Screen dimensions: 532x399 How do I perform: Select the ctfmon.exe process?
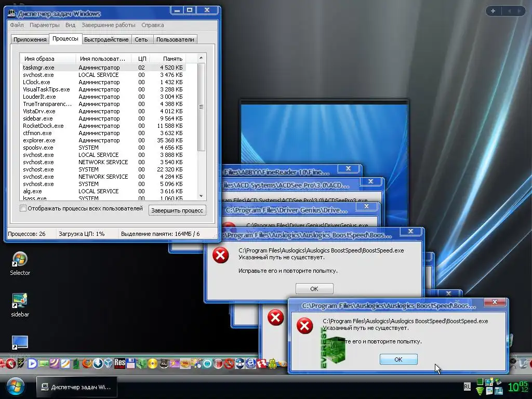[x=103, y=133]
